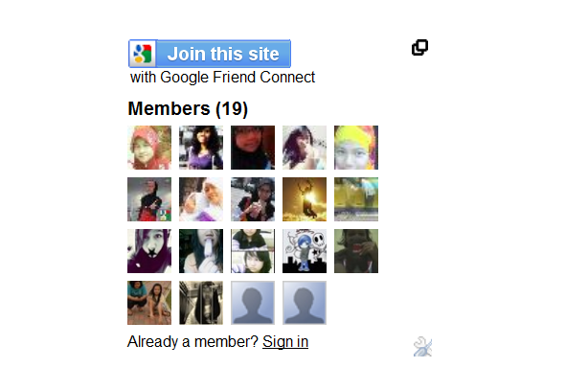The height and width of the screenshot is (391, 588).
Task: Open the Sign in link
Action: click(x=285, y=341)
